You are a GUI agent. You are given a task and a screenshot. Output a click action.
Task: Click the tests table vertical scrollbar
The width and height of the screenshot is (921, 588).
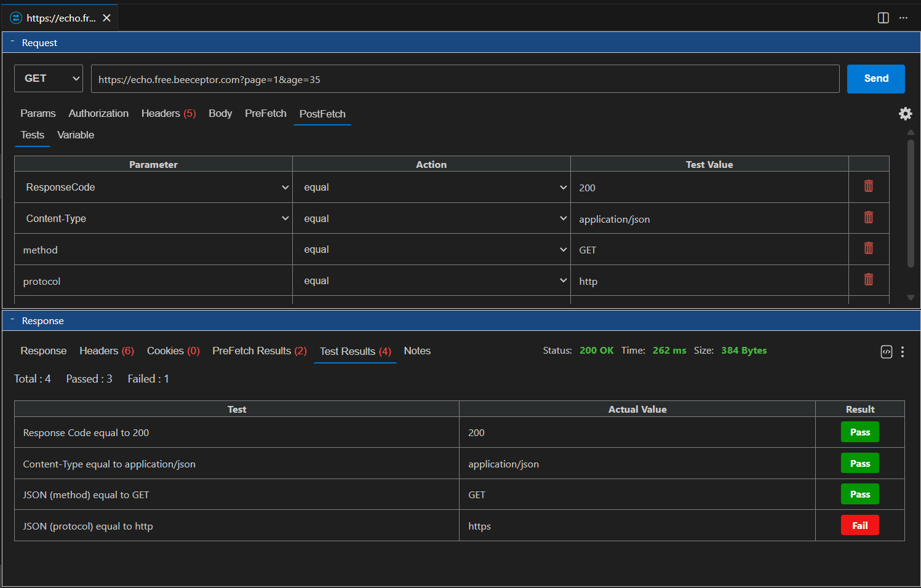click(x=911, y=204)
